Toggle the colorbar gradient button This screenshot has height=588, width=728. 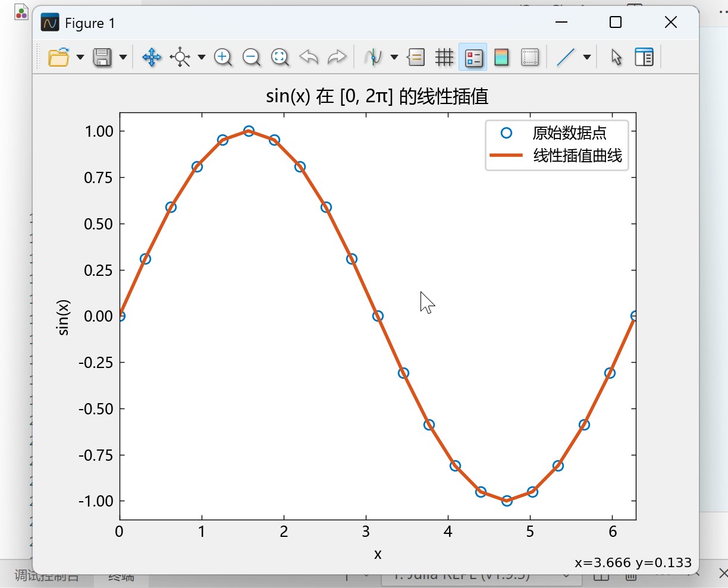(501, 58)
